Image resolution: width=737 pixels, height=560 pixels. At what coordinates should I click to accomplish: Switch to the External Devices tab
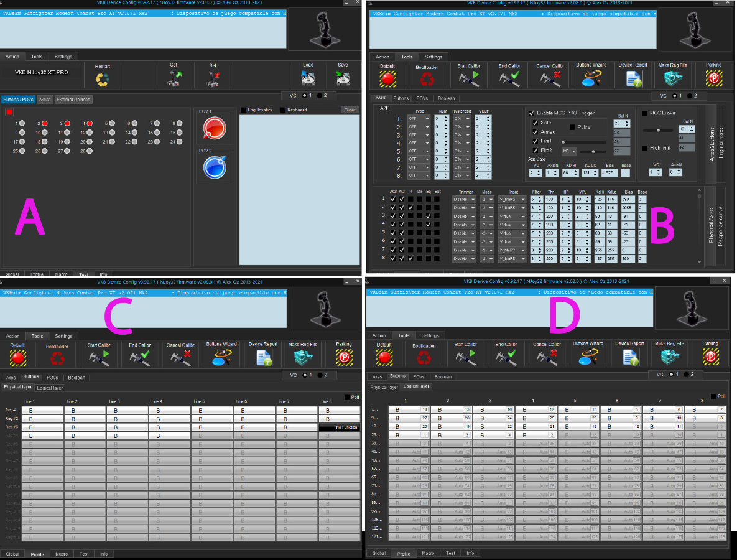click(x=74, y=100)
